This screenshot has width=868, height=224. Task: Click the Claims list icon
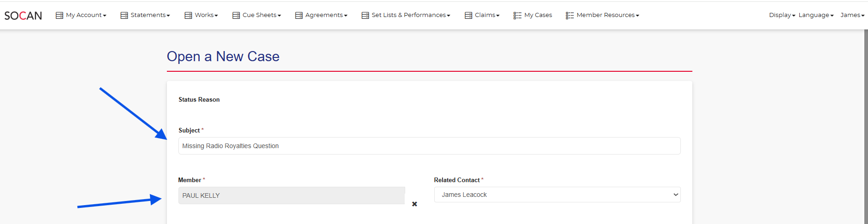coord(468,16)
